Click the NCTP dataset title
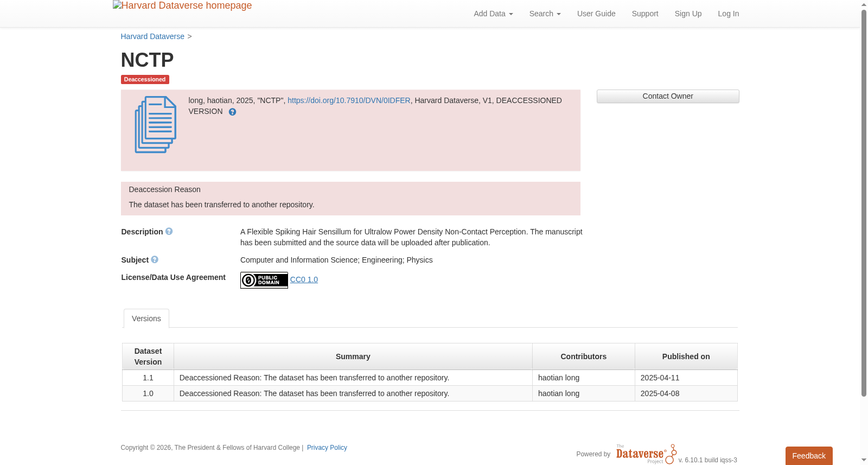Screen dimensions: 868x465 click(x=147, y=60)
